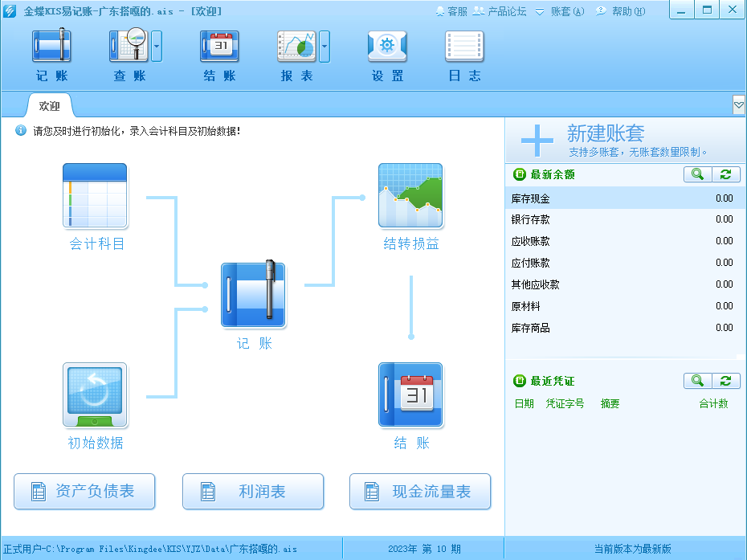Screen dimensions: 747x560
Task: Open 产品论坛 link in title bar
Action: click(500, 11)
